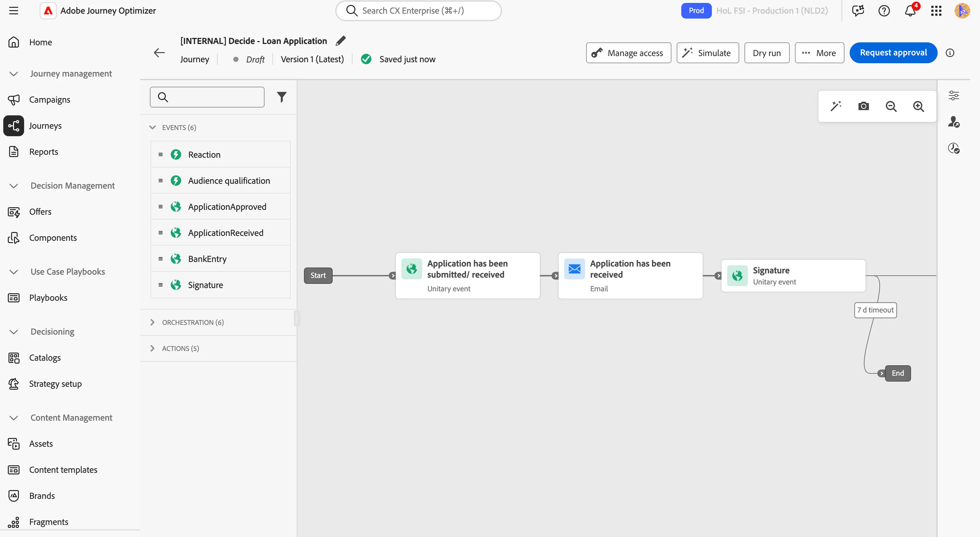Click Request approval button

click(893, 52)
